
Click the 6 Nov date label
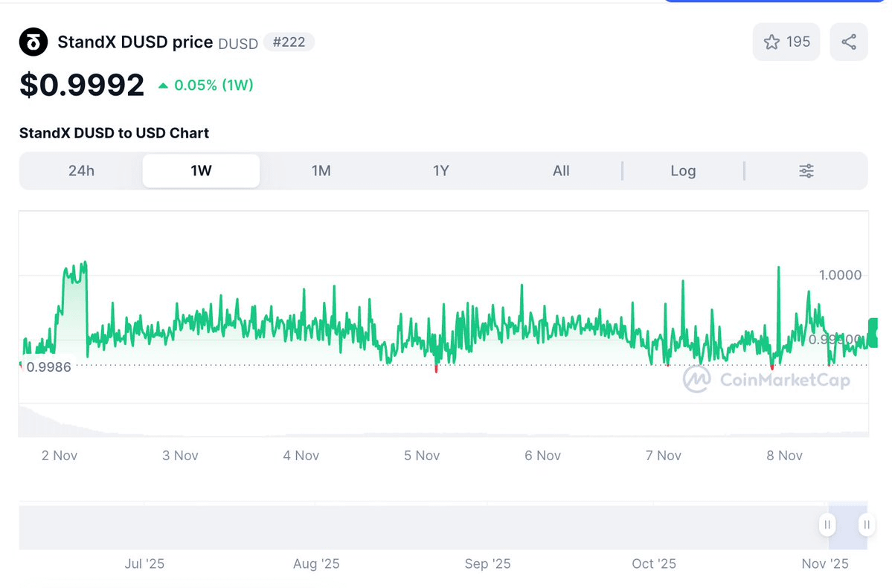tap(542, 456)
